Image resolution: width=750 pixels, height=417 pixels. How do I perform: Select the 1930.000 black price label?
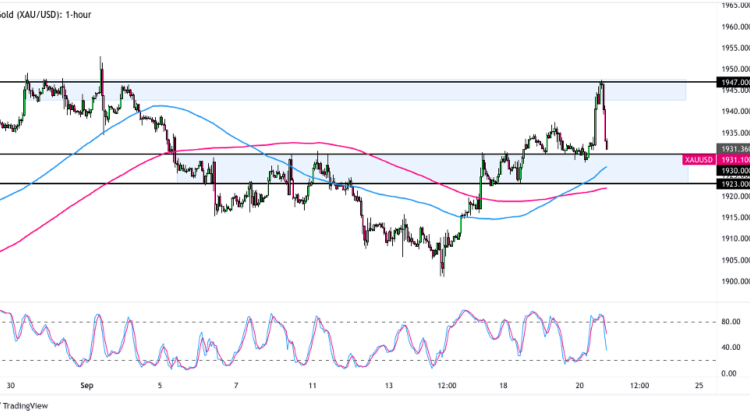coord(733,171)
